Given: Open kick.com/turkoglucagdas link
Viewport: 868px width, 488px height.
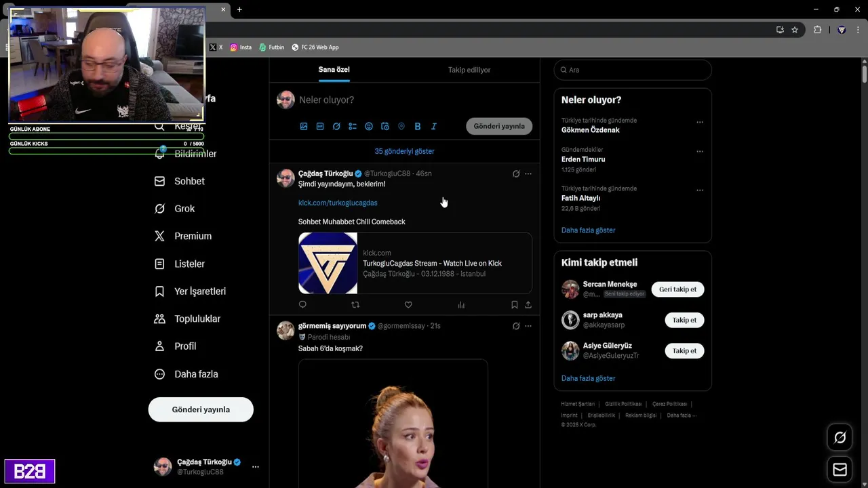Looking at the screenshot, I should tap(338, 203).
